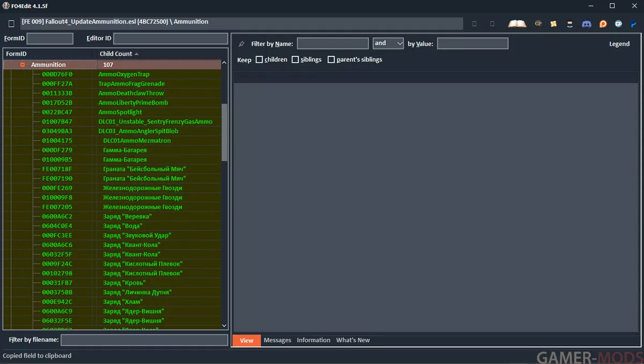Open the 'and' filter operator dropdown
Screen dimensions: 644x364
pyautogui.click(x=388, y=43)
